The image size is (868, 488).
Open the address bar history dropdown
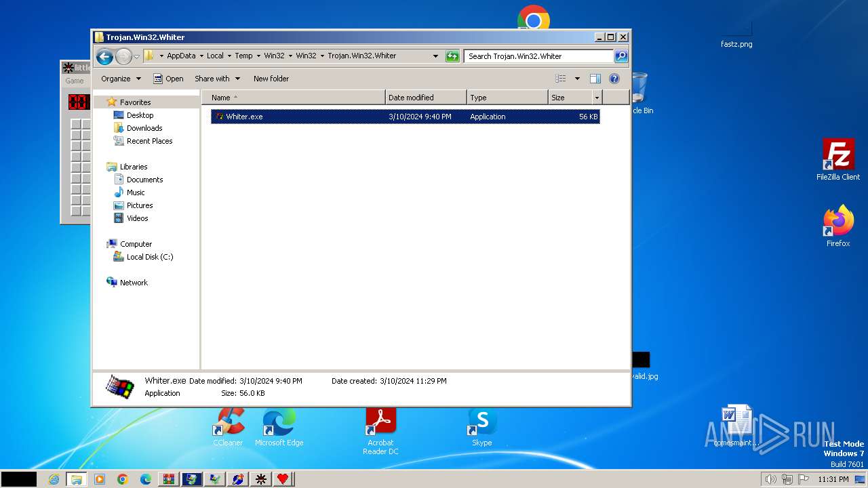(x=435, y=56)
